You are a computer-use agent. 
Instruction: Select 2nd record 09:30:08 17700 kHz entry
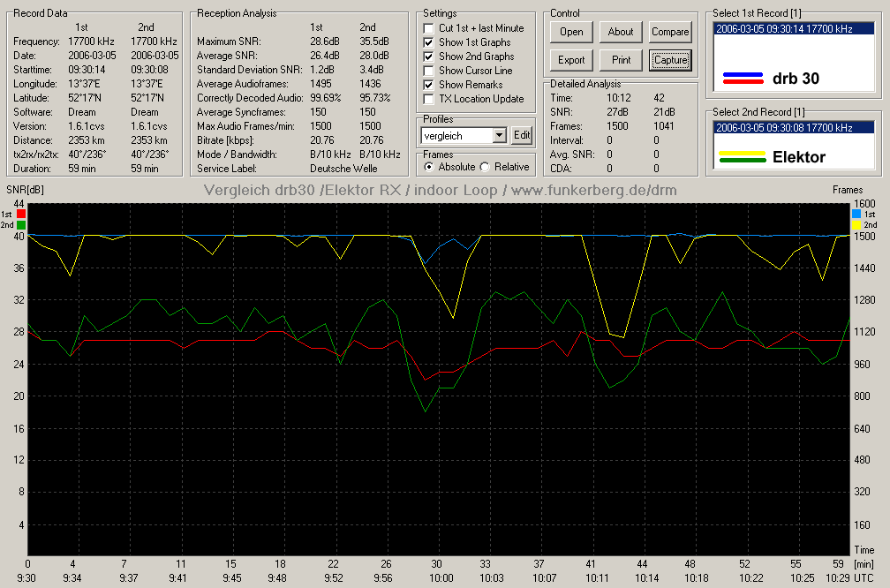793,128
